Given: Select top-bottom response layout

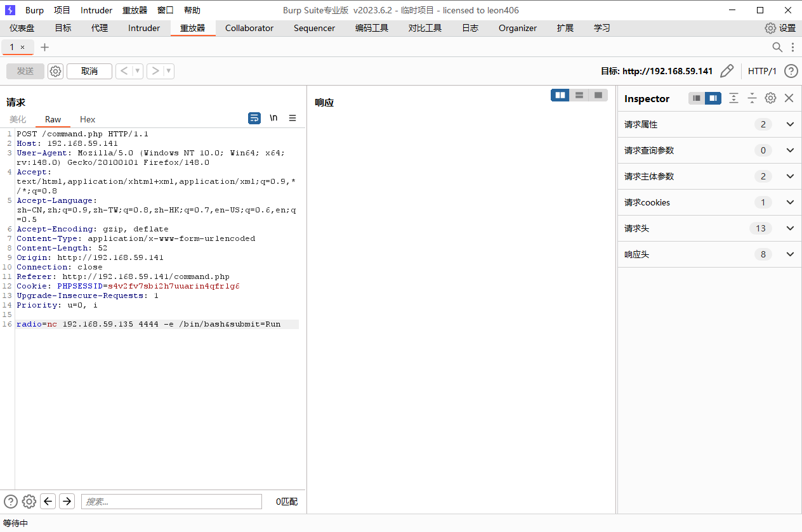Looking at the screenshot, I should [579, 95].
